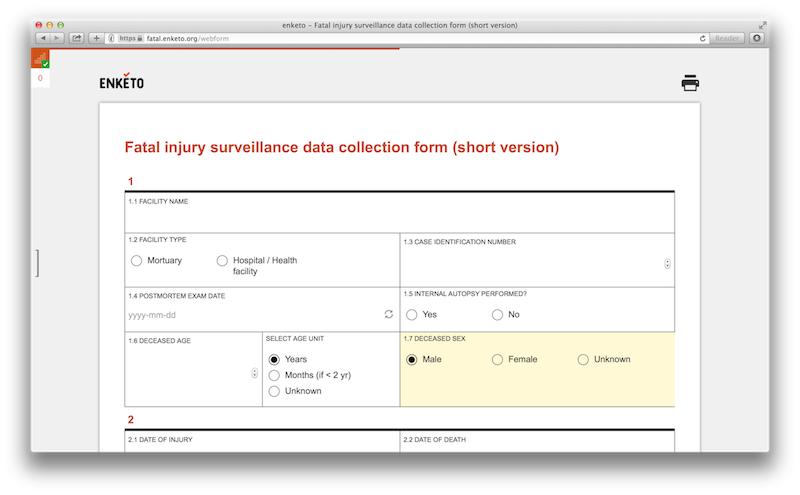
Task: Choose Months (if < 2 yr) age unit
Action: (274, 375)
